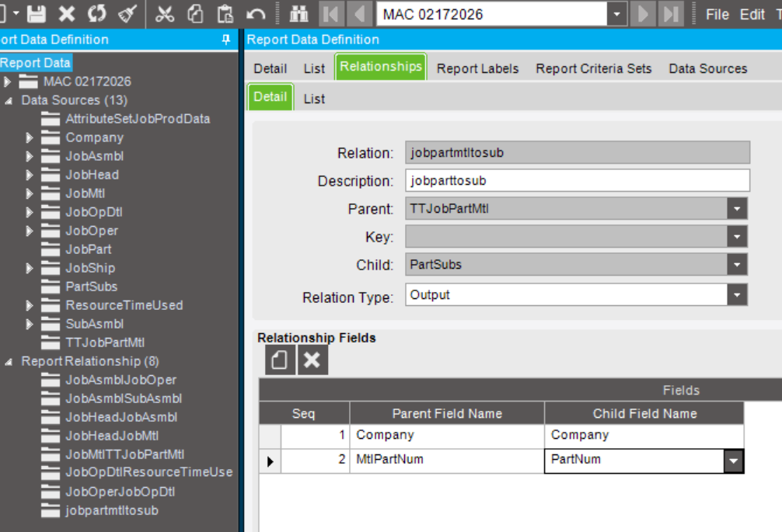Expand the Company tree node
This screenshot has width=782, height=532.
click(x=29, y=137)
